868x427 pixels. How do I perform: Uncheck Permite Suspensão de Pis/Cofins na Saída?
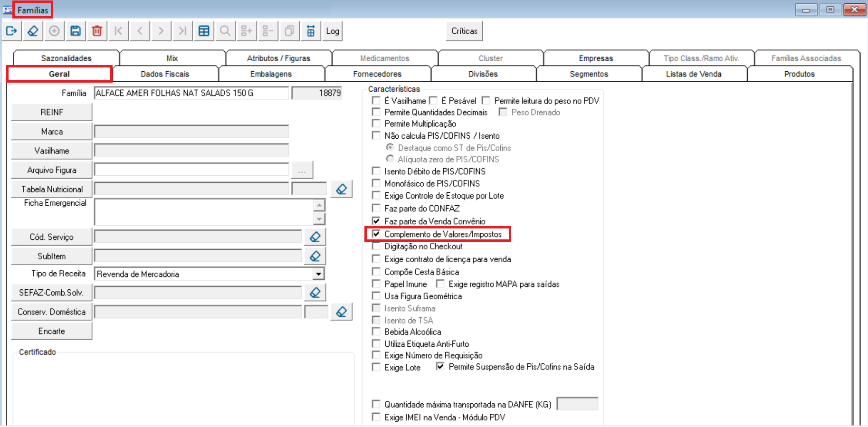pyautogui.click(x=440, y=366)
